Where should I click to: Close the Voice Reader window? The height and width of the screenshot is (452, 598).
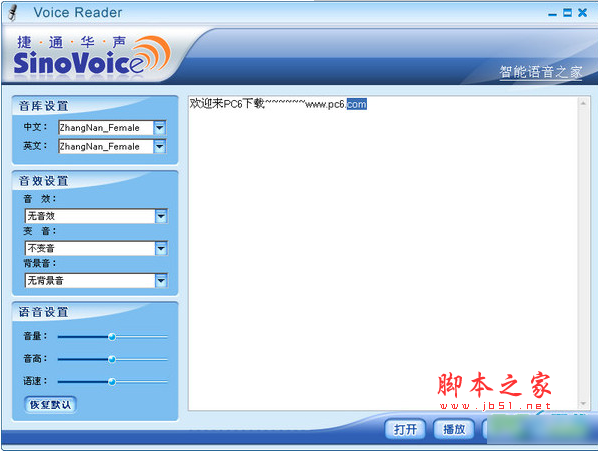point(582,13)
